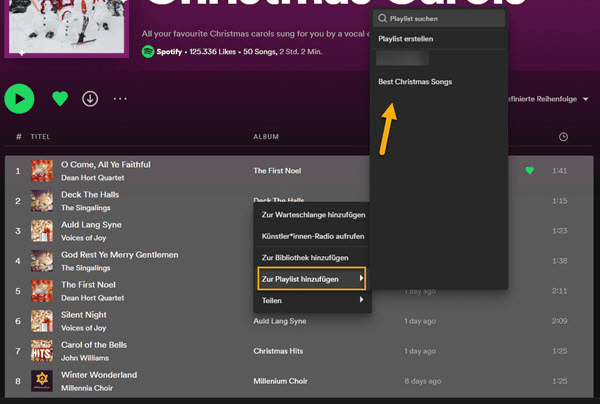Viewport: 600px width, 404px height.
Task: Sort by the ALBUM column header
Action: point(266,137)
